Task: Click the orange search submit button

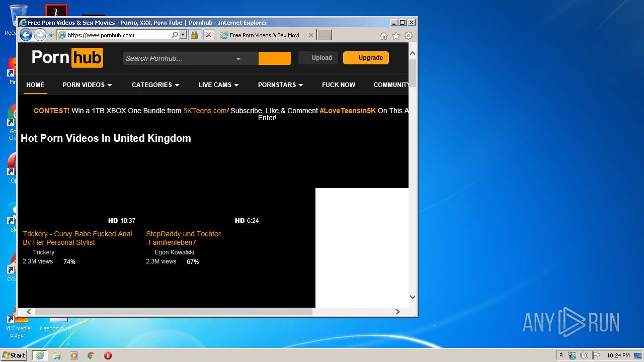Action: pos(275,58)
